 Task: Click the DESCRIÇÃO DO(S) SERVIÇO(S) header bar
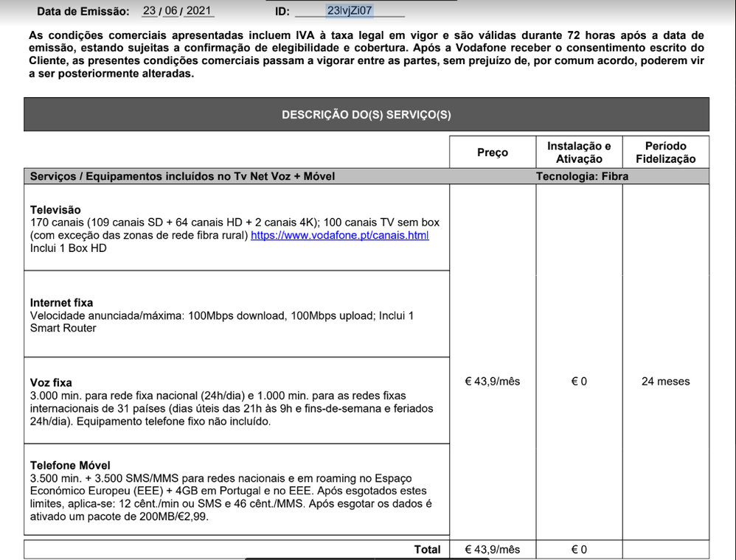point(366,115)
